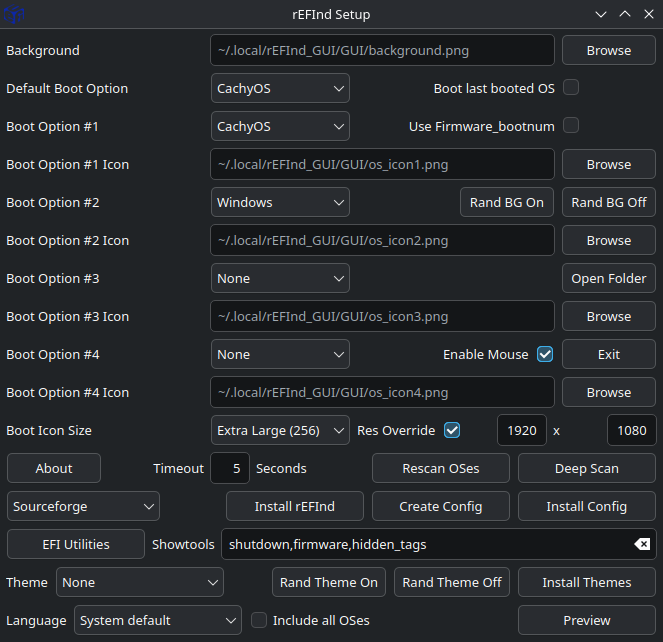Click the 1920 resolution width field
The image size is (663, 642).
522,430
